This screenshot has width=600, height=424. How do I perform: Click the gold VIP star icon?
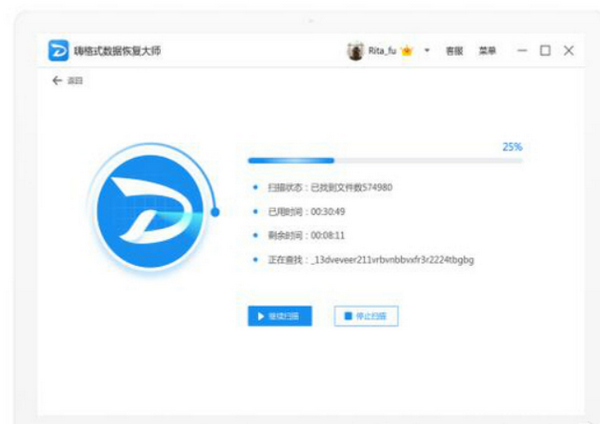(x=407, y=51)
